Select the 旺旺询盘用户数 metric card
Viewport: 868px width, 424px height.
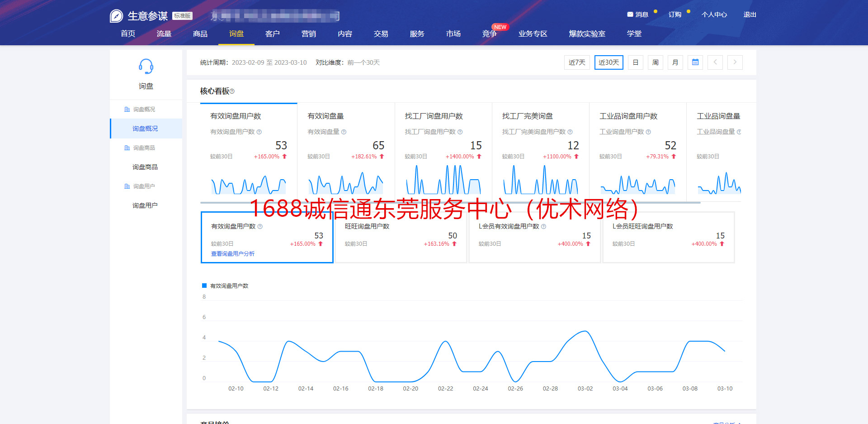401,237
